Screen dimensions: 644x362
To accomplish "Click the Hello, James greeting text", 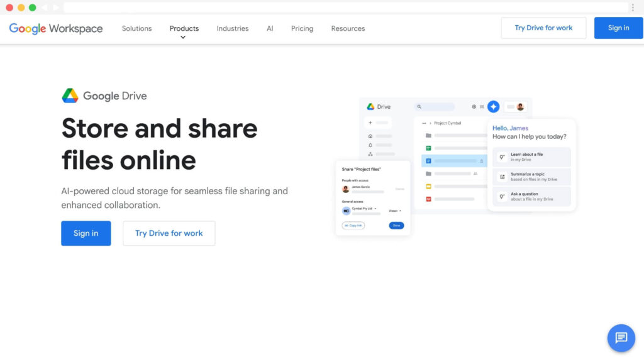I will tap(510, 128).
